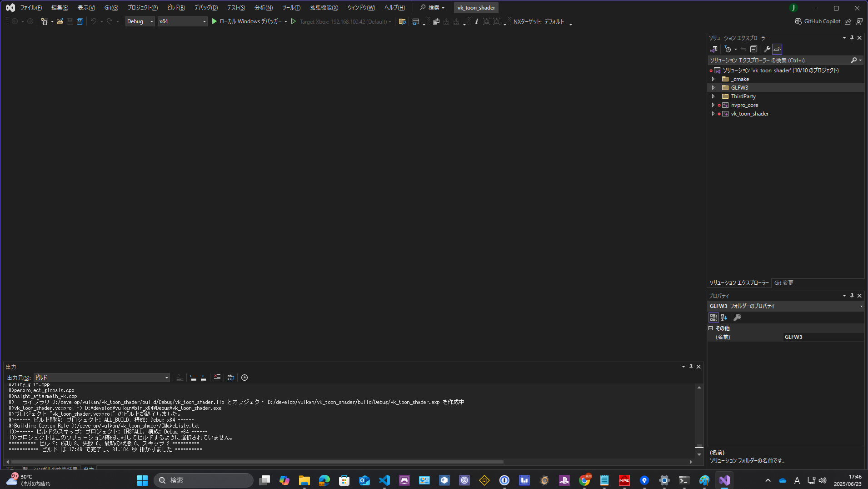Screen dimensions: 868x489
Task: Expand the vk_toon_shader project node
Action: pyautogui.click(x=713, y=114)
